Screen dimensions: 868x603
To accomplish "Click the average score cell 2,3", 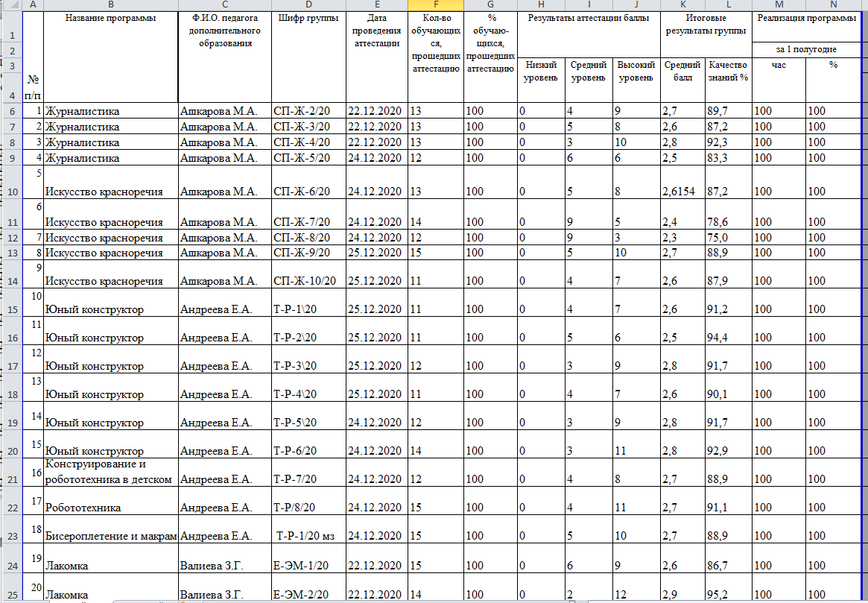I will click(x=682, y=238).
